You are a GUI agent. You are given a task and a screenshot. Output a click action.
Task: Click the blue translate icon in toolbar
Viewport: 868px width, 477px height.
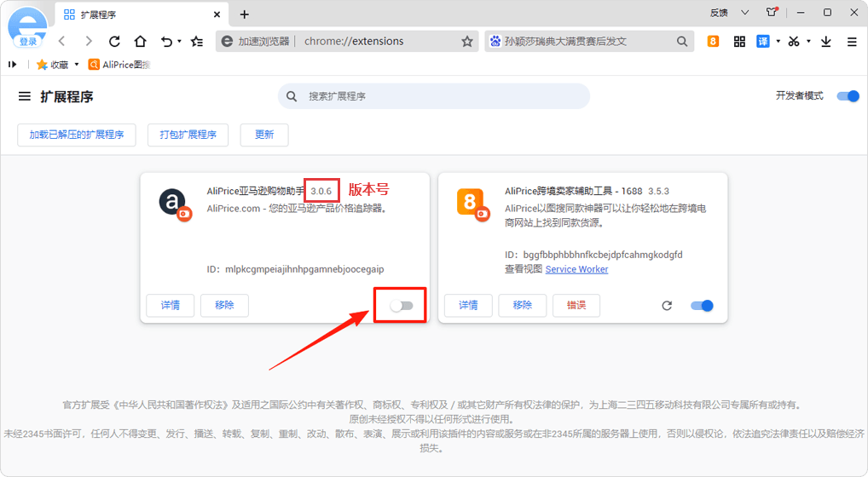[763, 41]
